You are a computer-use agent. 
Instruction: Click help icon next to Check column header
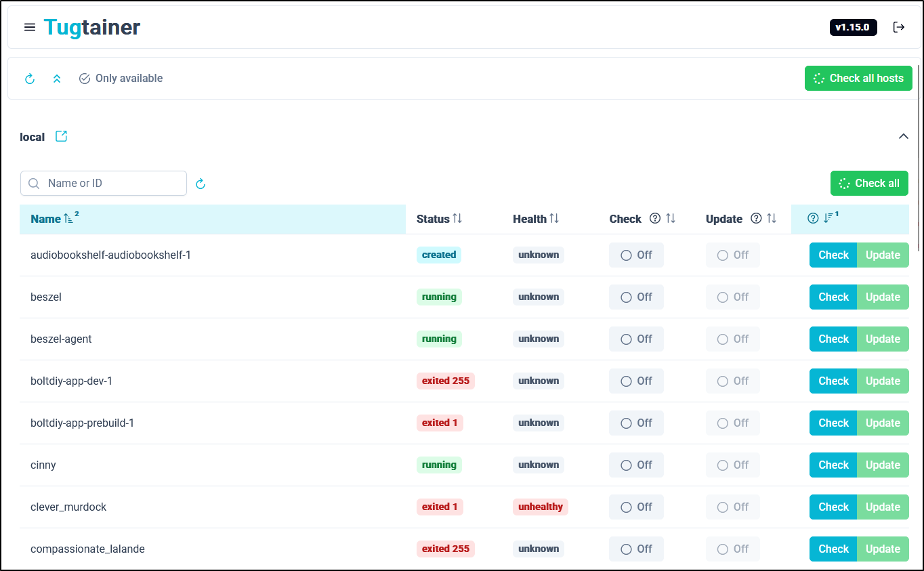click(x=654, y=219)
